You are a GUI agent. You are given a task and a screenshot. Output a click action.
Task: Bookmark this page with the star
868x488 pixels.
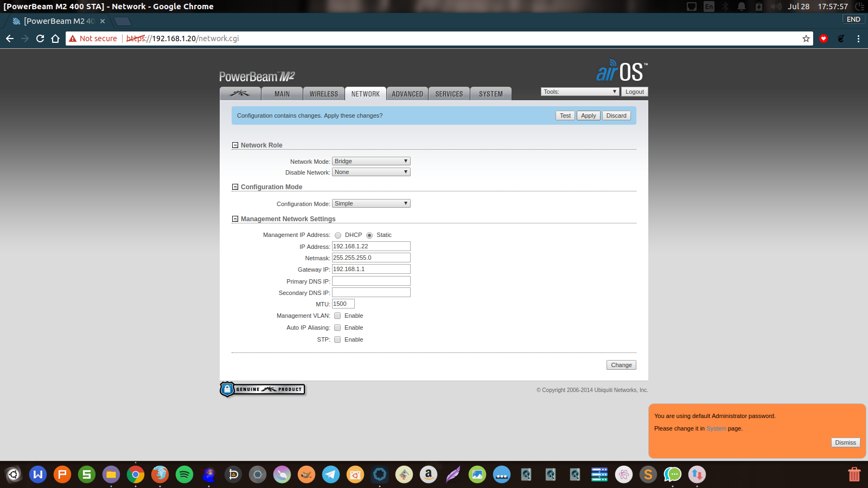[x=806, y=38]
